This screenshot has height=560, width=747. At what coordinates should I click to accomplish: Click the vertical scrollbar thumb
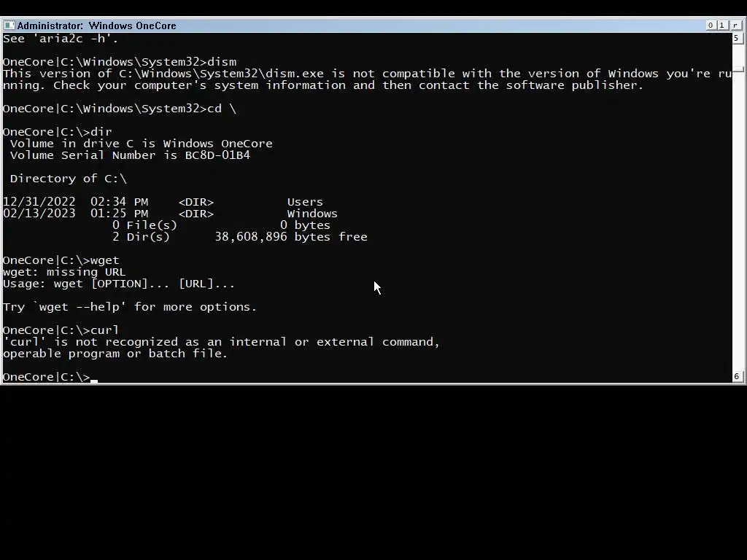pyautogui.click(x=738, y=70)
